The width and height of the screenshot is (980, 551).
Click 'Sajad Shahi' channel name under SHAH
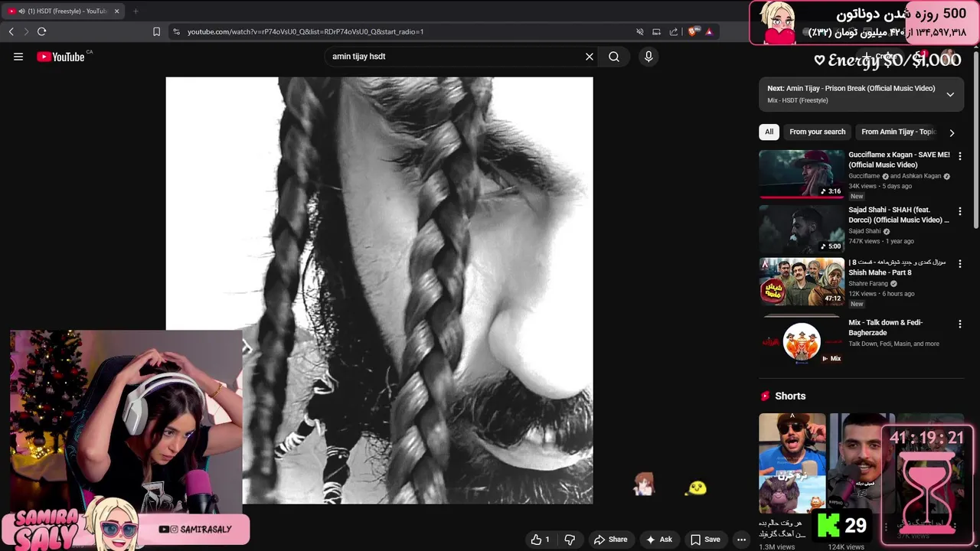pyautogui.click(x=864, y=231)
